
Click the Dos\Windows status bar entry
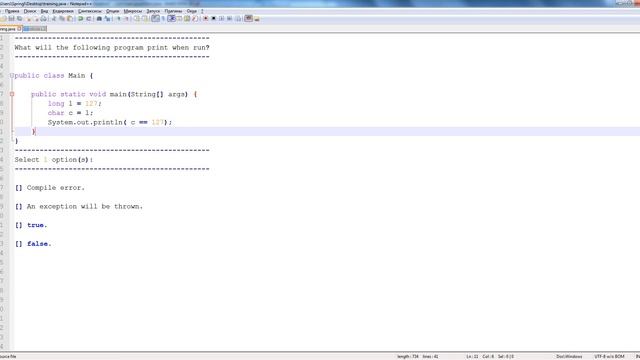[569, 356]
